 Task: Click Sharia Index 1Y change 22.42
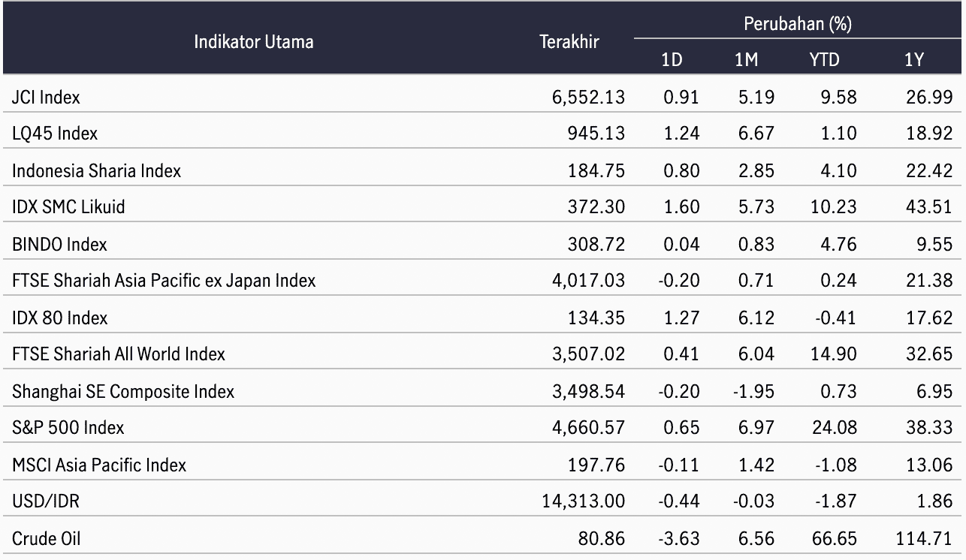coord(929,170)
